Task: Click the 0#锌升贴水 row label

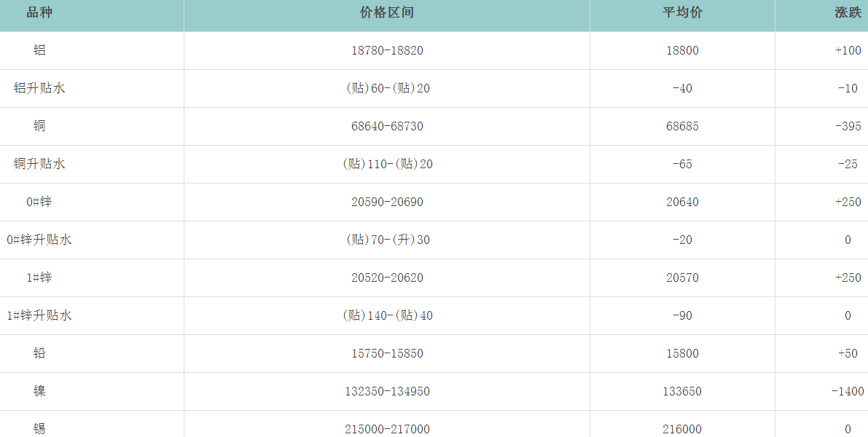Action: (x=39, y=240)
